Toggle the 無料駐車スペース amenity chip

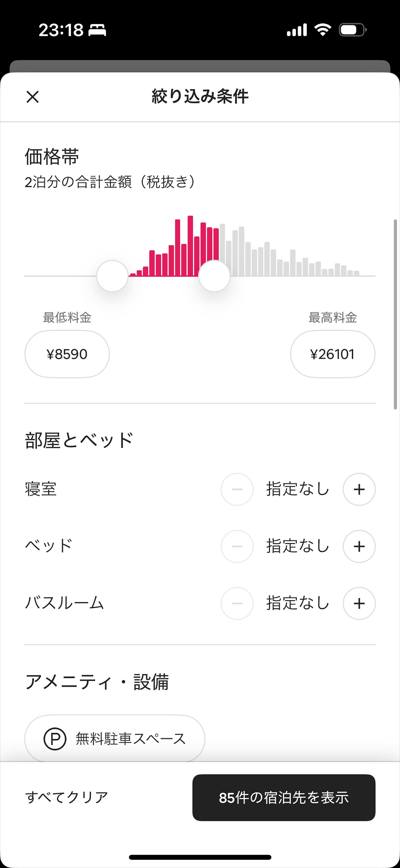114,739
